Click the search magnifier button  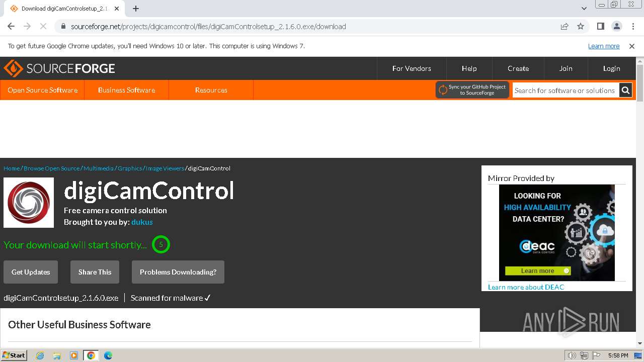(x=625, y=90)
